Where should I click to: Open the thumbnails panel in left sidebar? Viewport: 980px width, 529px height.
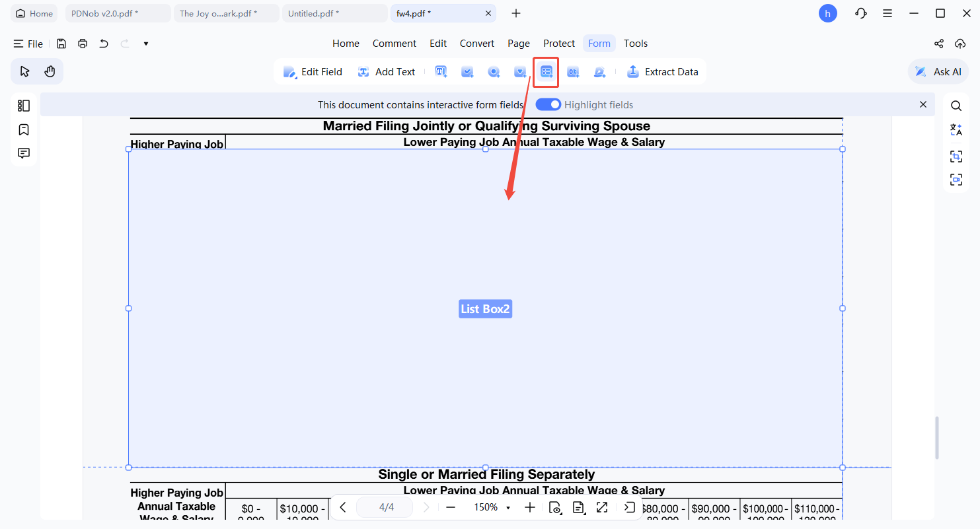(x=24, y=105)
